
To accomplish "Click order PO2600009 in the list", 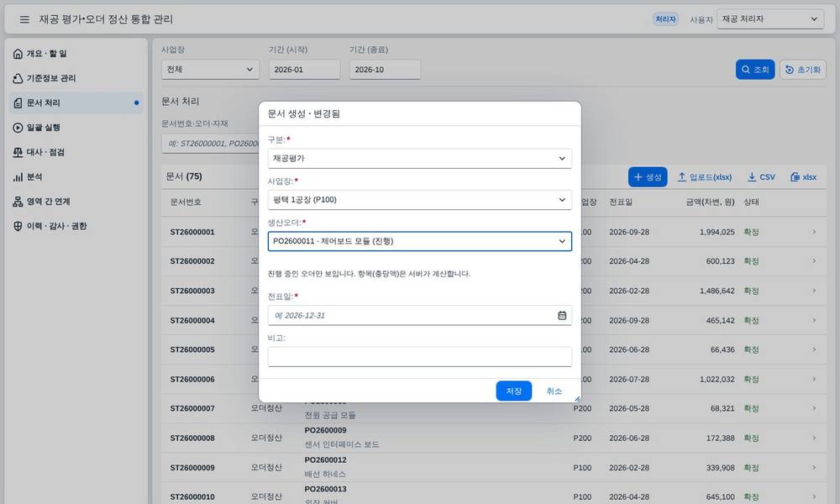I will (325, 430).
